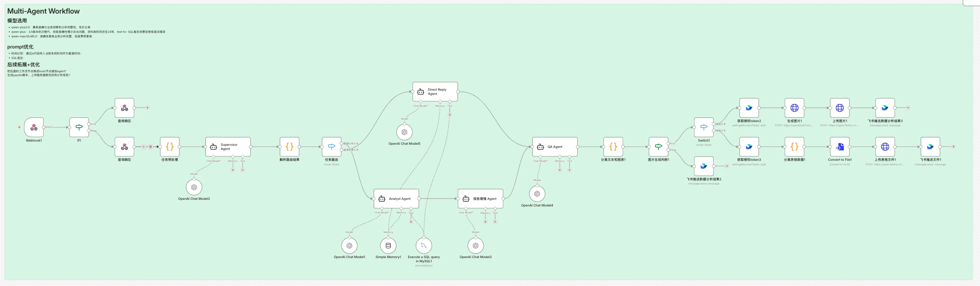Add Memory to QA Agent with plus
This screenshot has width=980, height=286.
tap(560, 170)
